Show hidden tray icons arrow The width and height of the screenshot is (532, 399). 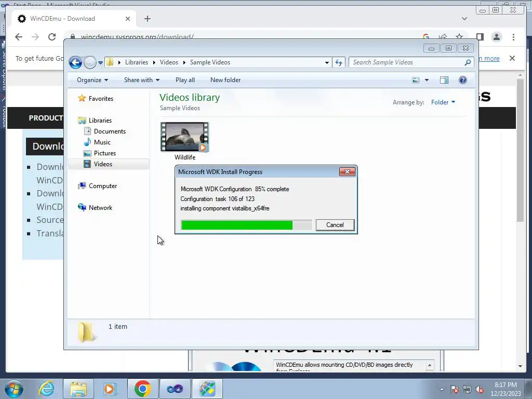[442, 389]
